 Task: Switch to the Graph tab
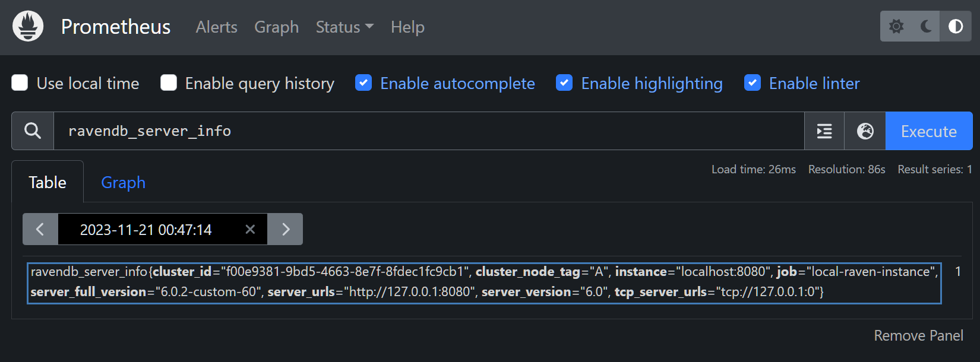click(123, 182)
